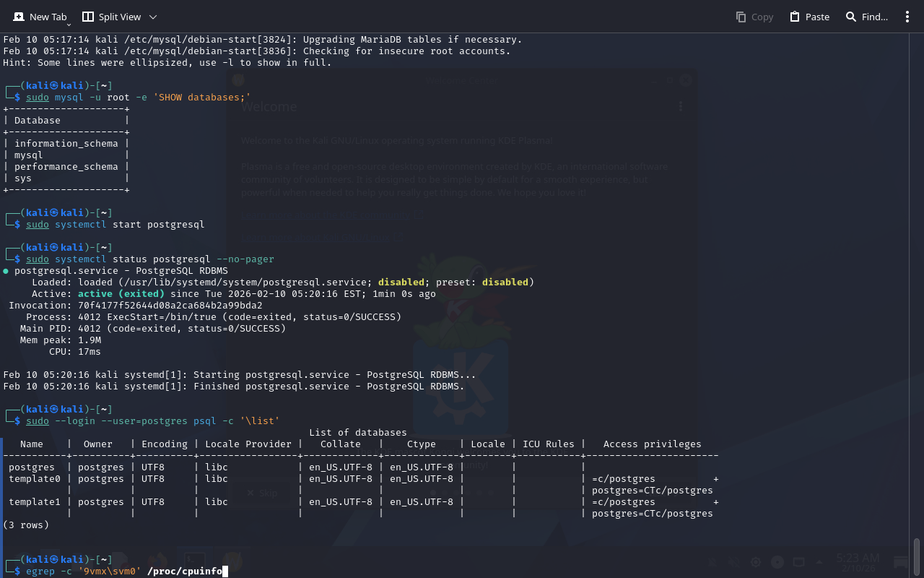
Task: Click /proc/cpuinfo in the current command
Action: [x=184, y=571]
